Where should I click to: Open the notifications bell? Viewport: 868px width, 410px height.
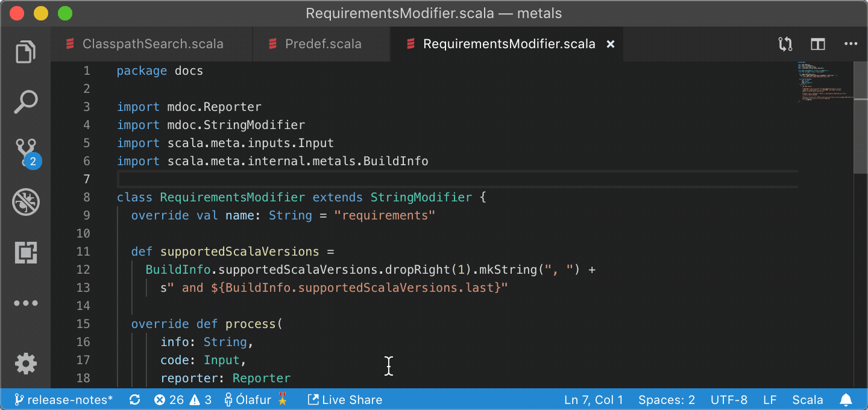[x=846, y=399]
